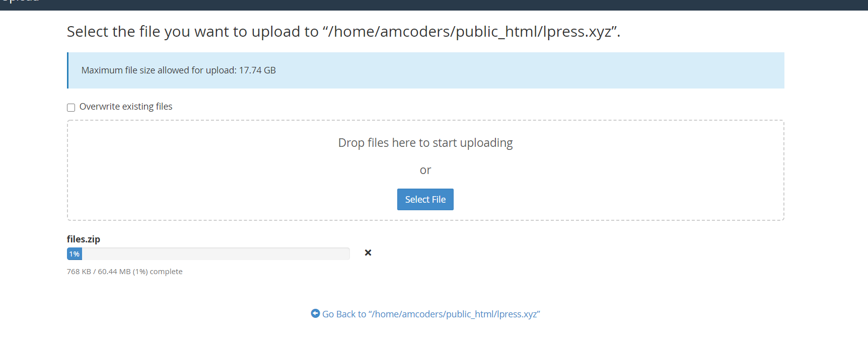868x342 pixels.
Task: Click the blank area left of Select File
Action: click(x=232, y=200)
